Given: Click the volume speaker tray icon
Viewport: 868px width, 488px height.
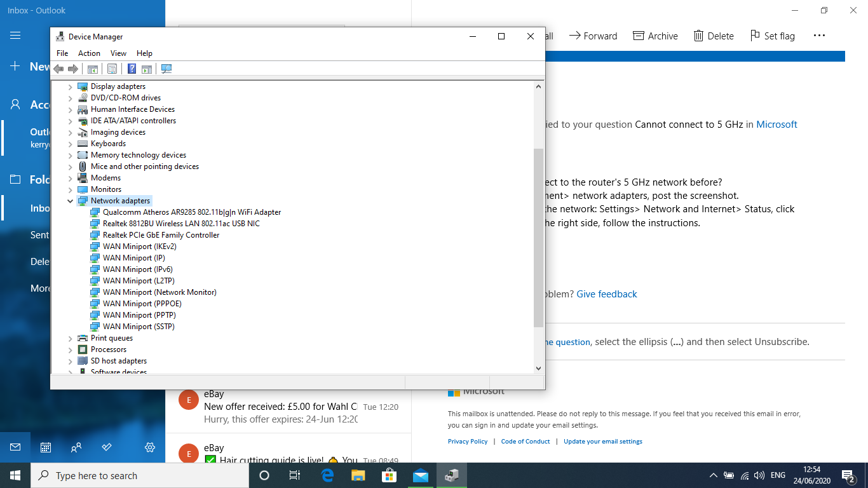Looking at the screenshot, I should click(759, 475).
